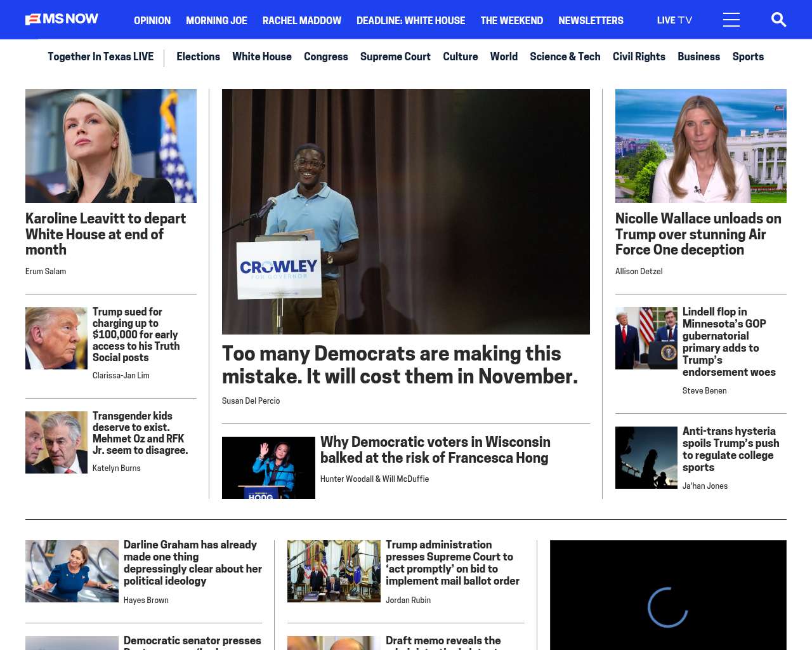The width and height of the screenshot is (812, 650).
Task: Select The Weekend nav item
Action: (x=511, y=20)
